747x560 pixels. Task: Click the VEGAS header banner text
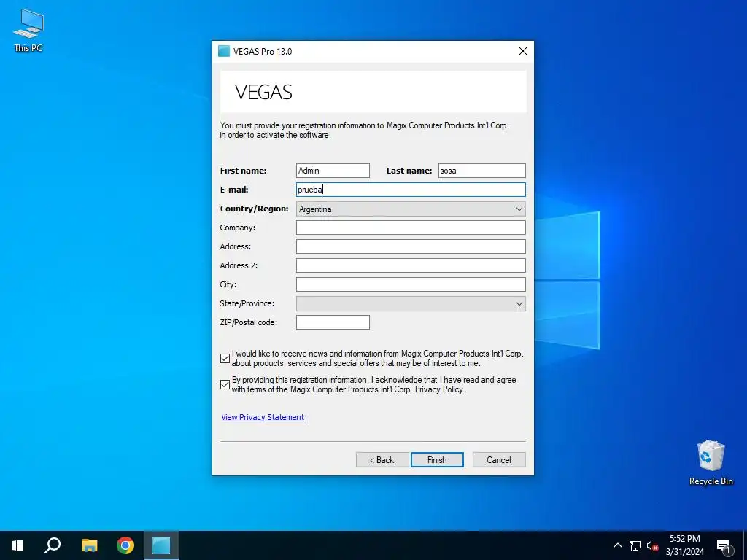[263, 92]
